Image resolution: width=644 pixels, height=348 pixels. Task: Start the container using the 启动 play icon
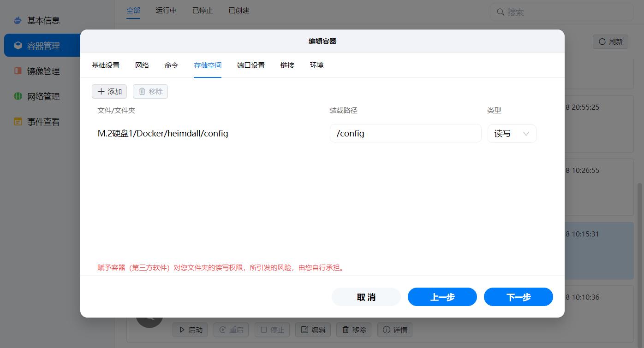[x=183, y=330]
